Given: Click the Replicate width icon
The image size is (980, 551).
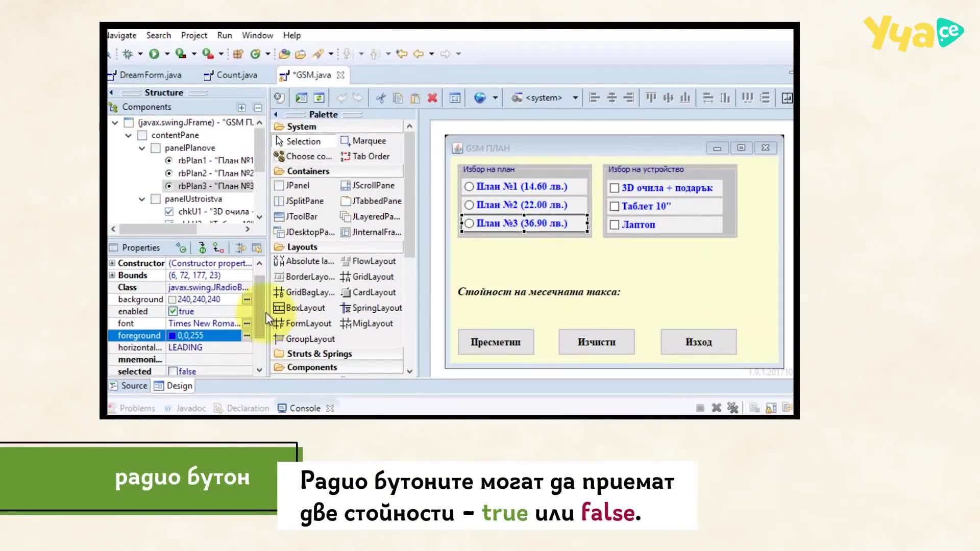Looking at the screenshot, I should point(708,97).
